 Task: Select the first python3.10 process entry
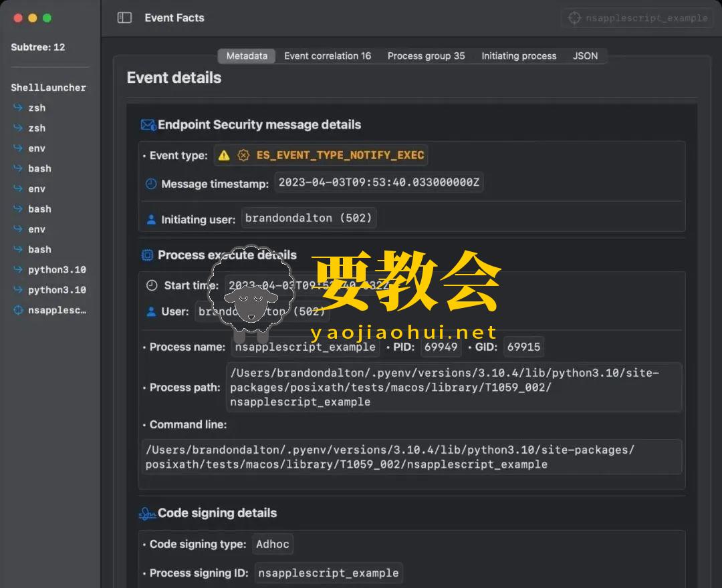pos(57,270)
